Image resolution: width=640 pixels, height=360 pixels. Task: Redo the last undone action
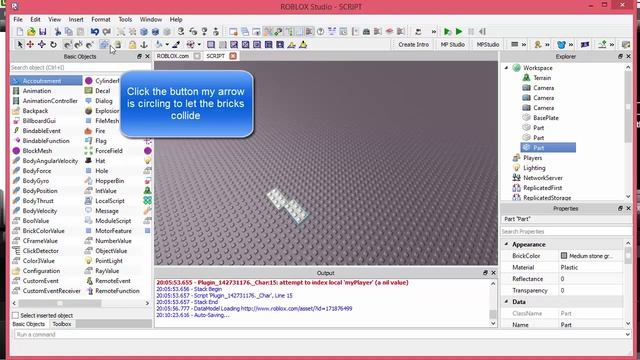click(x=107, y=31)
